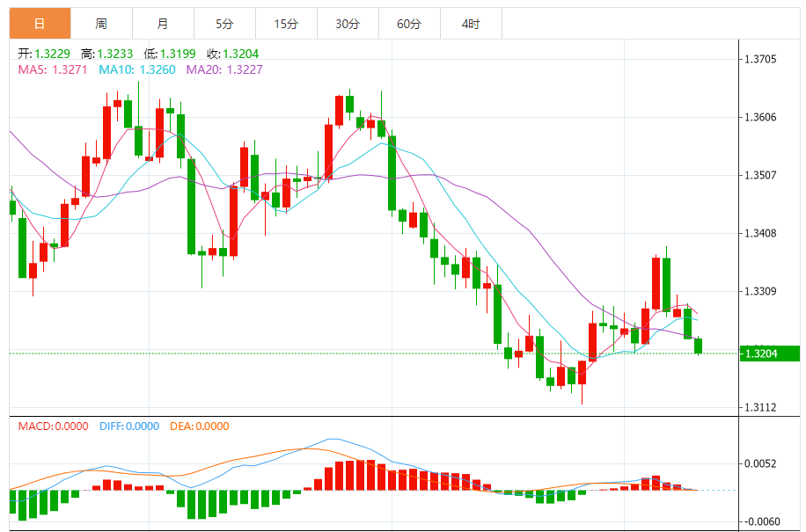
Task: Open the 5分 timeframe tab
Action: [225, 24]
